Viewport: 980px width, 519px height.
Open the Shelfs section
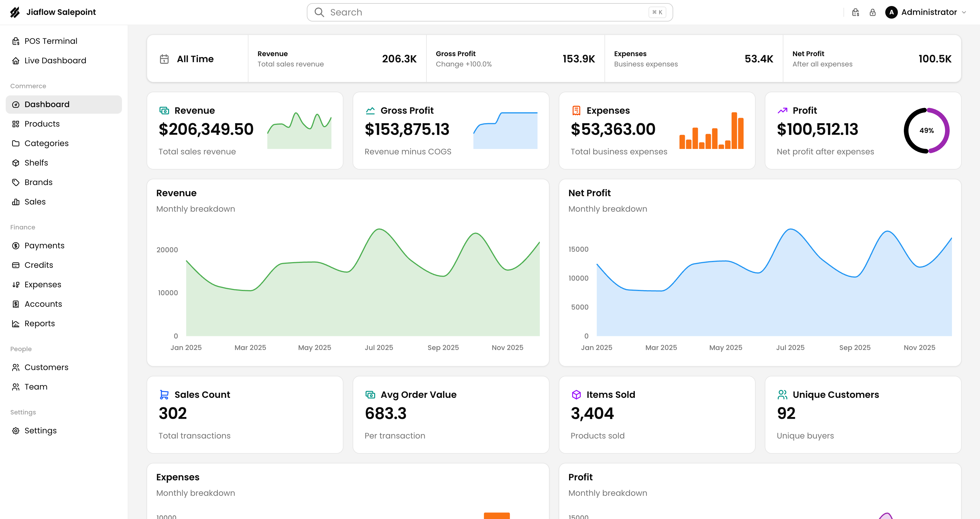click(x=64, y=163)
